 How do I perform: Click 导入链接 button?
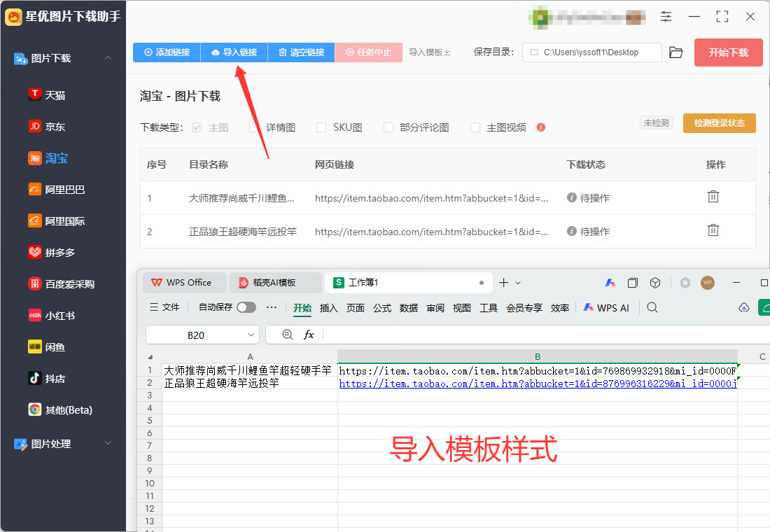point(234,52)
